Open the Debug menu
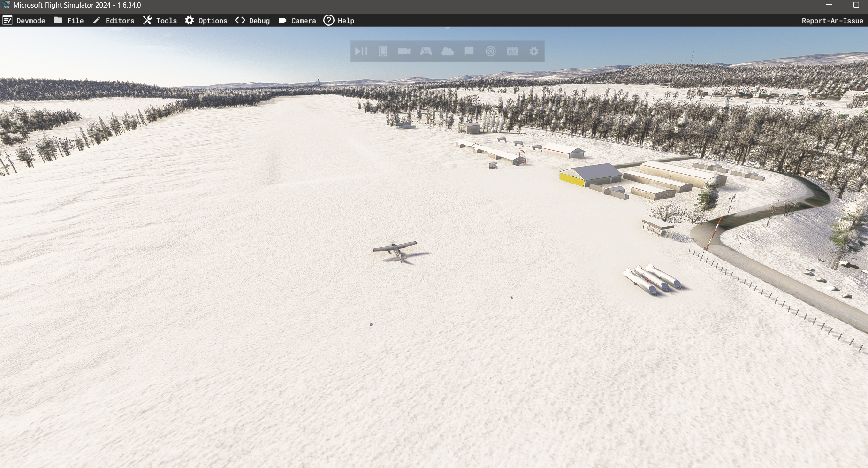Image resolution: width=868 pixels, height=468 pixels. (x=252, y=21)
